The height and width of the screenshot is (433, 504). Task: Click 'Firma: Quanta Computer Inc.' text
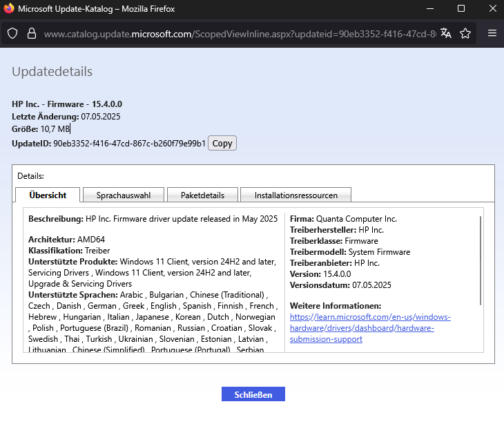[x=343, y=219]
